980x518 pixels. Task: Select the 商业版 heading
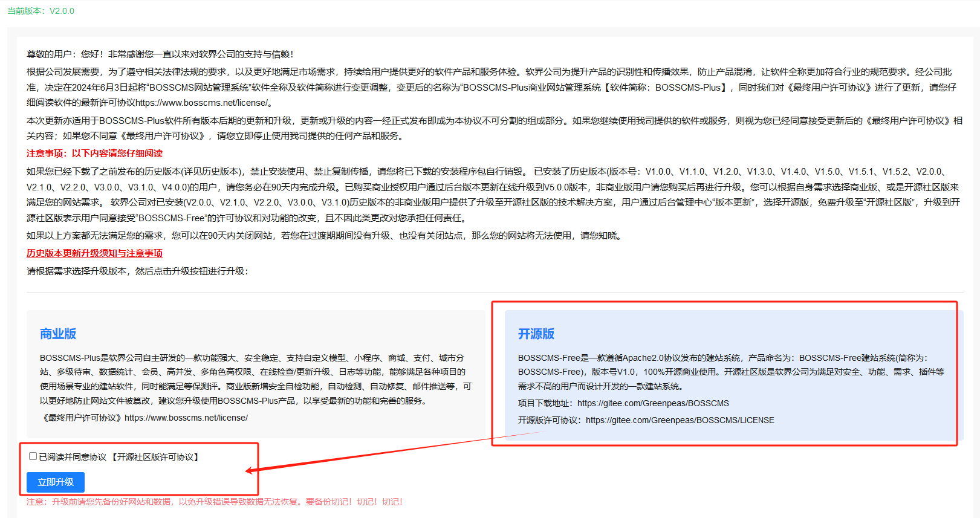click(58, 334)
